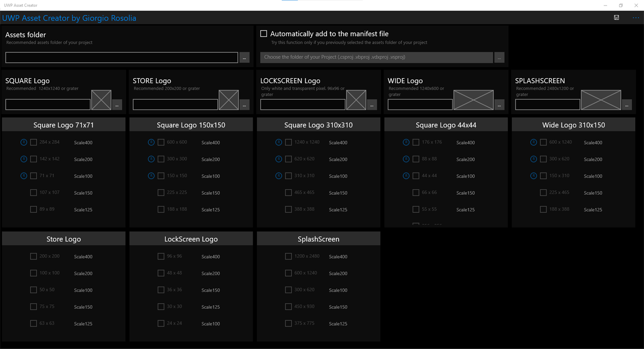Screen dimensions: 644x349
Task: Tick the 388 x 388 size checkbox
Action: (x=289, y=209)
